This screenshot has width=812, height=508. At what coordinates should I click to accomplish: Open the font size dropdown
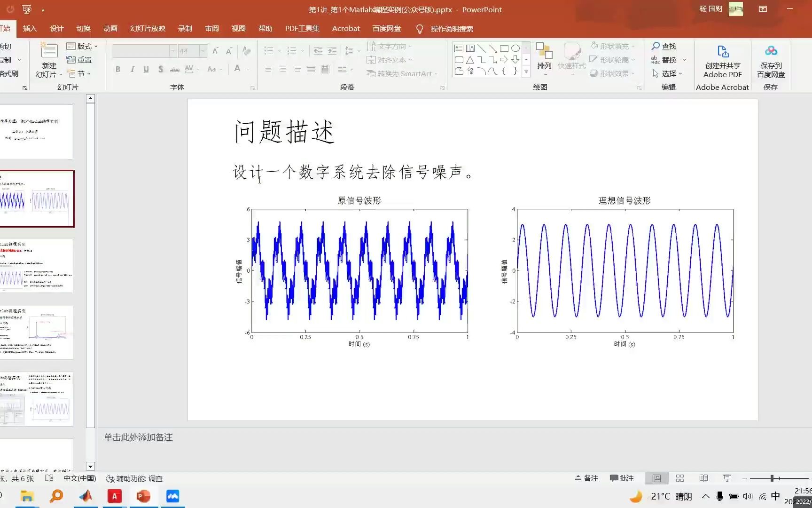[202, 51]
